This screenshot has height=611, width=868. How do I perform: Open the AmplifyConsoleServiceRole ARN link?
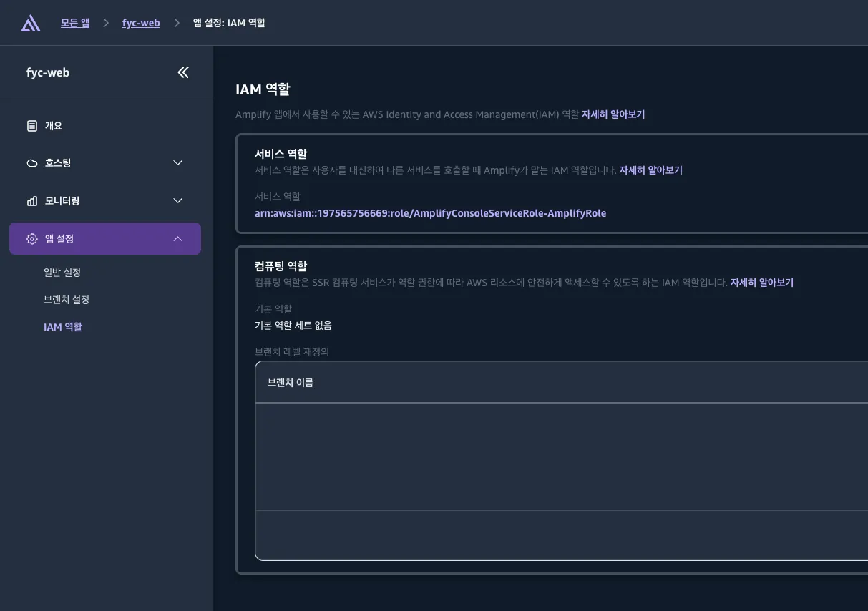(430, 213)
